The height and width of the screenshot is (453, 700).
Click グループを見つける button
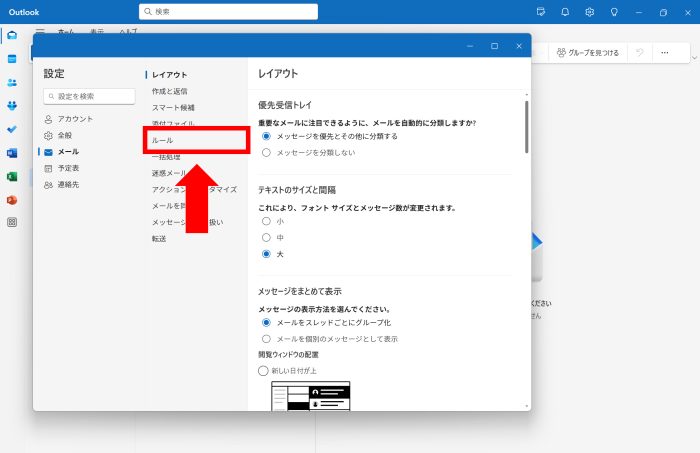point(588,52)
